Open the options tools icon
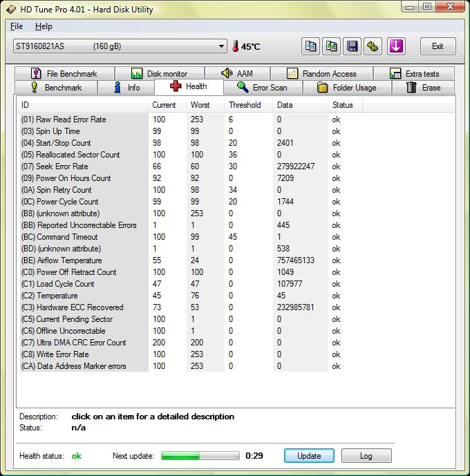Viewport: 470px width, 476px height. tap(373, 46)
